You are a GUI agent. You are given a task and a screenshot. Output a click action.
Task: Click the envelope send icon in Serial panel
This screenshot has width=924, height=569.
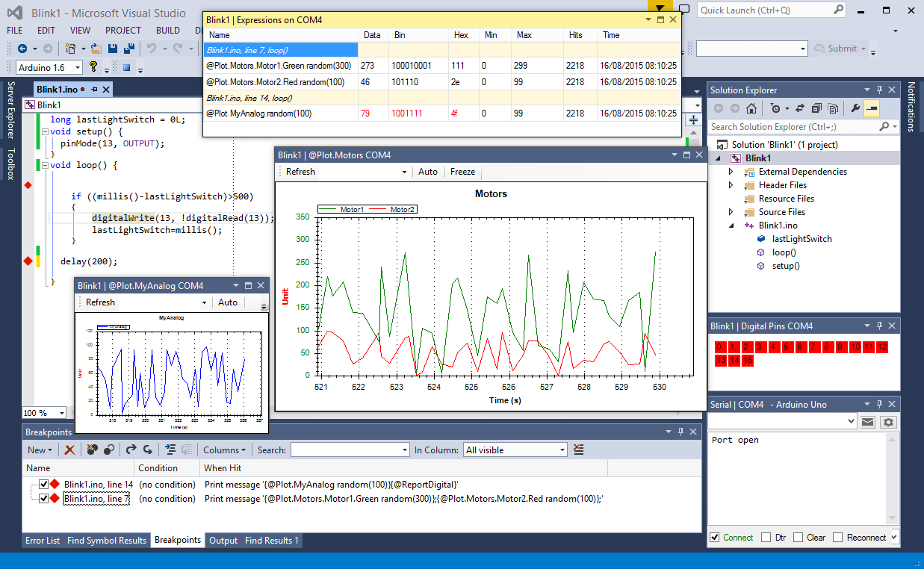[x=866, y=421]
